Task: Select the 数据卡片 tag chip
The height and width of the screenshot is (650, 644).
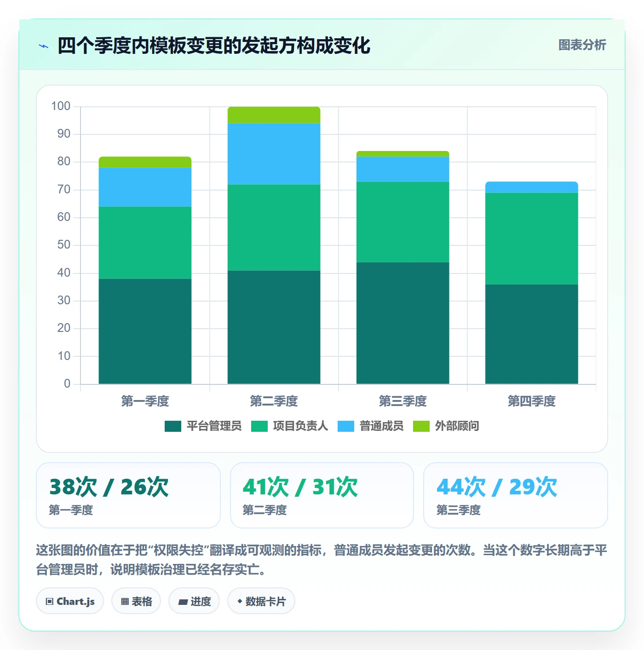Action: pyautogui.click(x=261, y=601)
